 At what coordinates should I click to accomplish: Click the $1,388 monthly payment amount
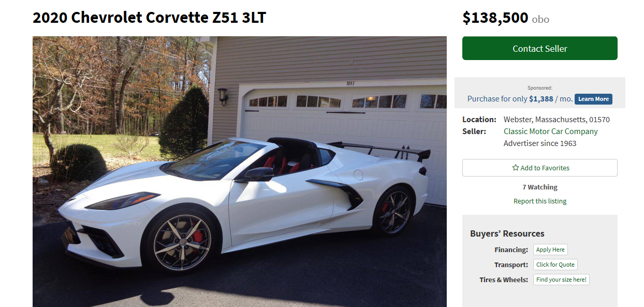tap(541, 99)
